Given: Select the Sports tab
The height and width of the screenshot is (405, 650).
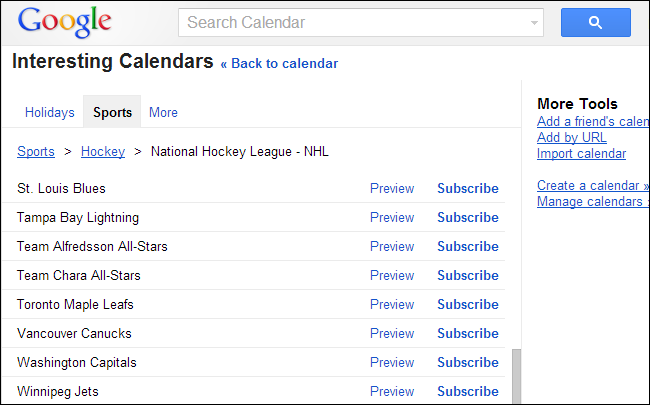Looking at the screenshot, I should coord(112,113).
